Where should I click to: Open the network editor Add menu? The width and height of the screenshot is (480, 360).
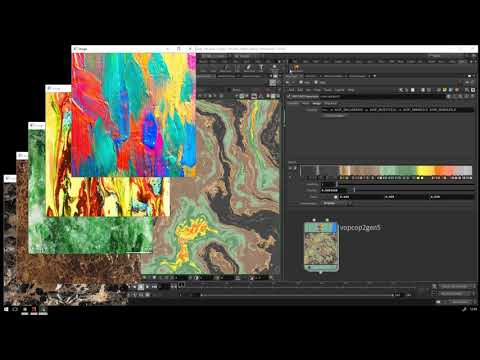pos(291,90)
